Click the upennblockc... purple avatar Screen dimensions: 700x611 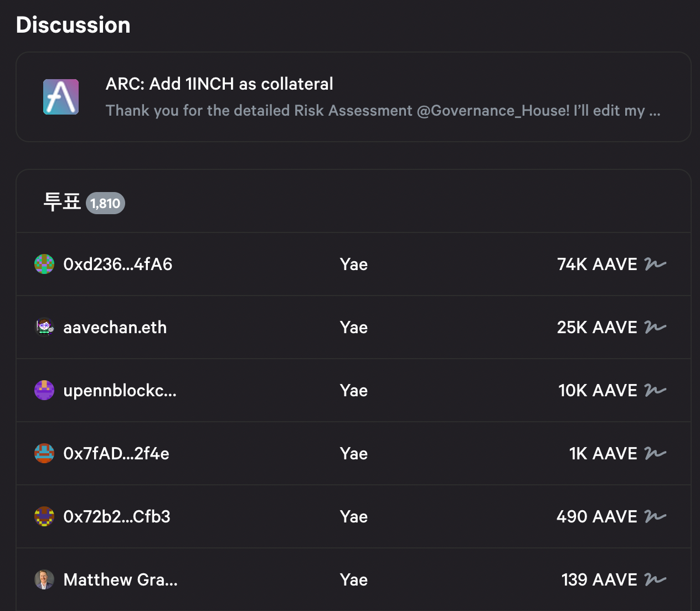click(44, 391)
